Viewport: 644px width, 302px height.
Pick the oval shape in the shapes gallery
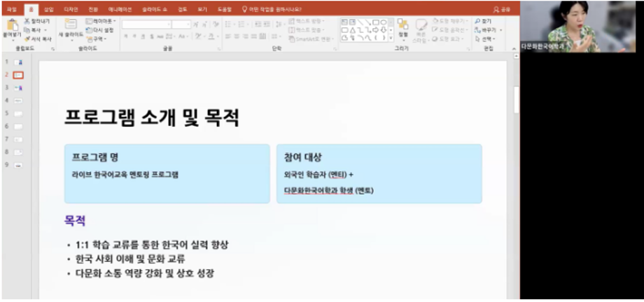point(384,22)
